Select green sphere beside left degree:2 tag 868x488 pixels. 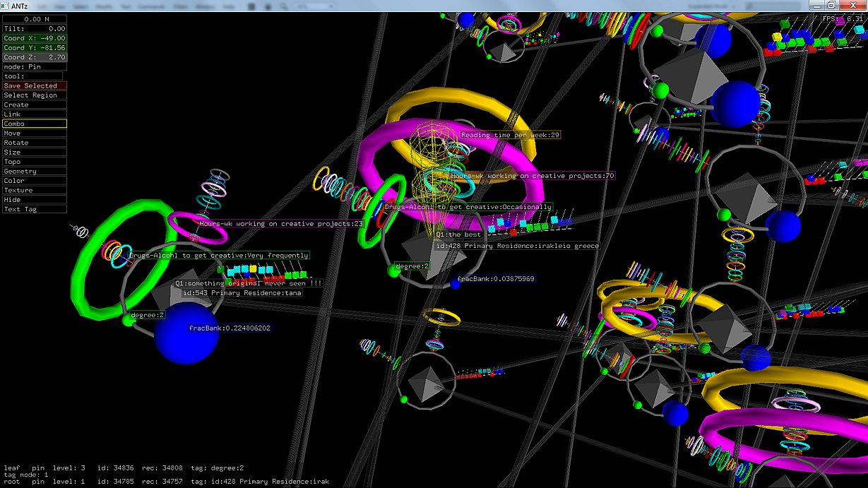128,321
